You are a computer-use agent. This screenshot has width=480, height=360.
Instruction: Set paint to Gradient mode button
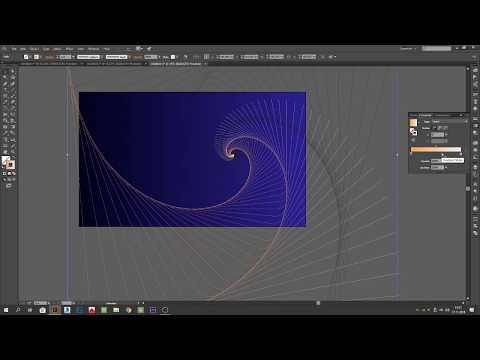point(9,174)
